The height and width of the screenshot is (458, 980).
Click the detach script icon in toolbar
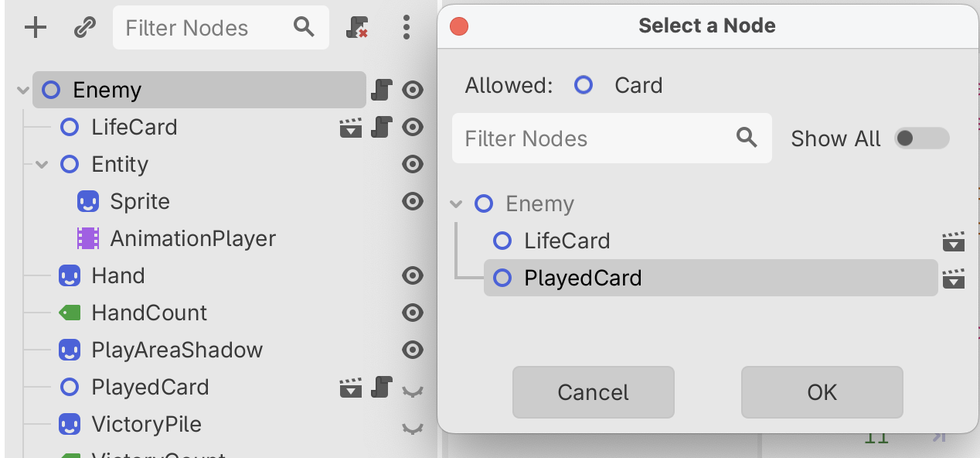click(x=356, y=28)
